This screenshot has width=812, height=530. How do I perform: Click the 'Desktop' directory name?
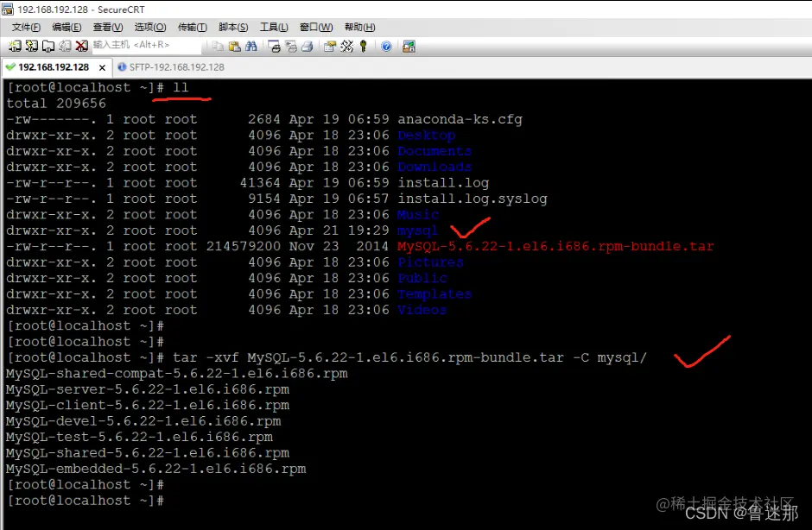(427, 135)
